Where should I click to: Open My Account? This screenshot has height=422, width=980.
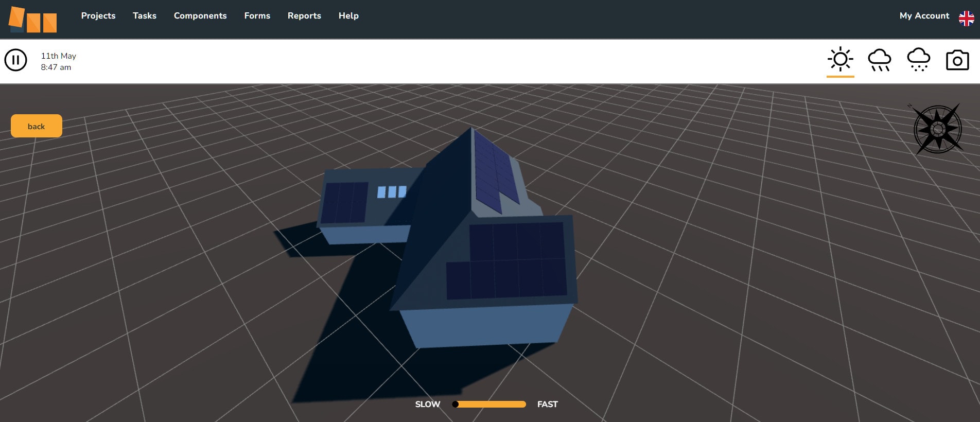924,16
